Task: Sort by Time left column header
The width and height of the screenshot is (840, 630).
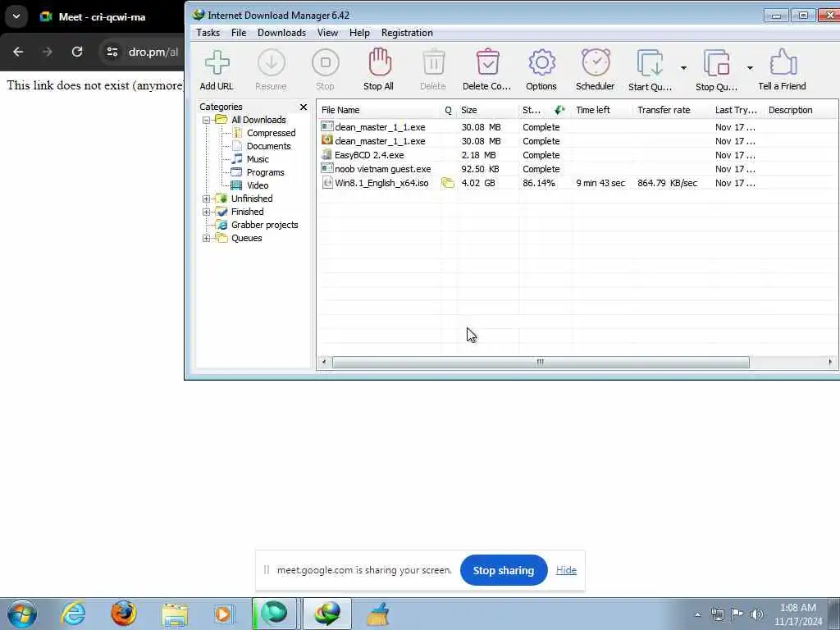Action: pyautogui.click(x=603, y=110)
